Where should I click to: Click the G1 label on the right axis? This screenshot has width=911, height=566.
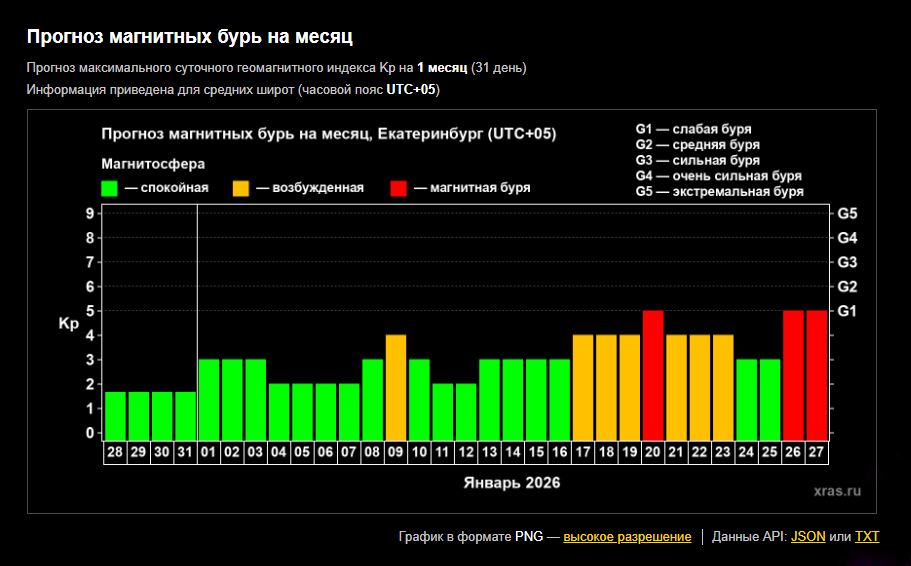[x=847, y=311]
